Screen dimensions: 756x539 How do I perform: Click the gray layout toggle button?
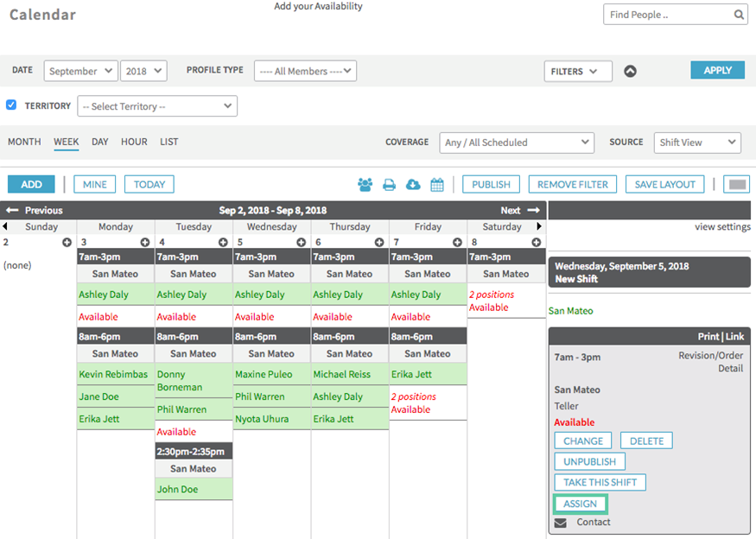pyautogui.click(x=737, y=184)
